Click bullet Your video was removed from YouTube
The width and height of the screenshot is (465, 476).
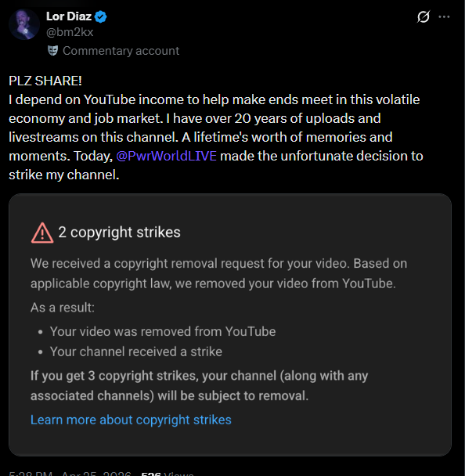click(x=163, y=331)
